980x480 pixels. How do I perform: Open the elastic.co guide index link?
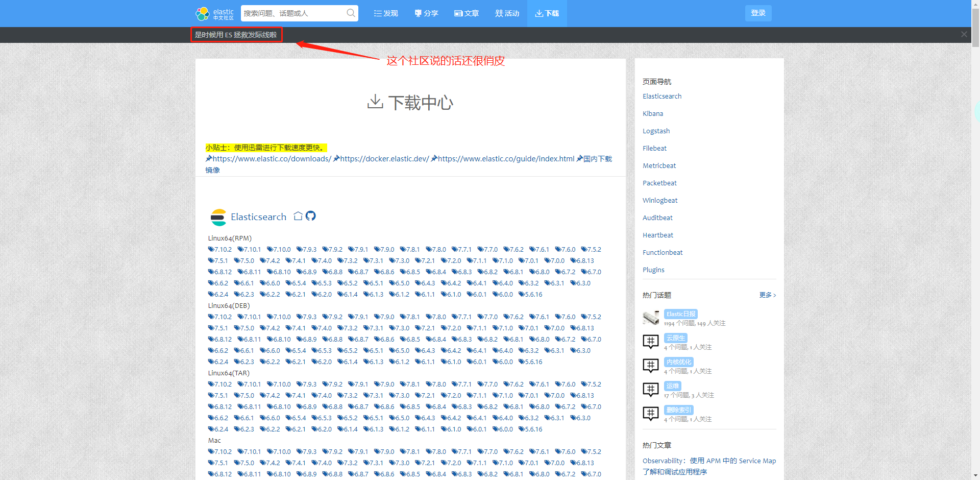tap(503, 159)
